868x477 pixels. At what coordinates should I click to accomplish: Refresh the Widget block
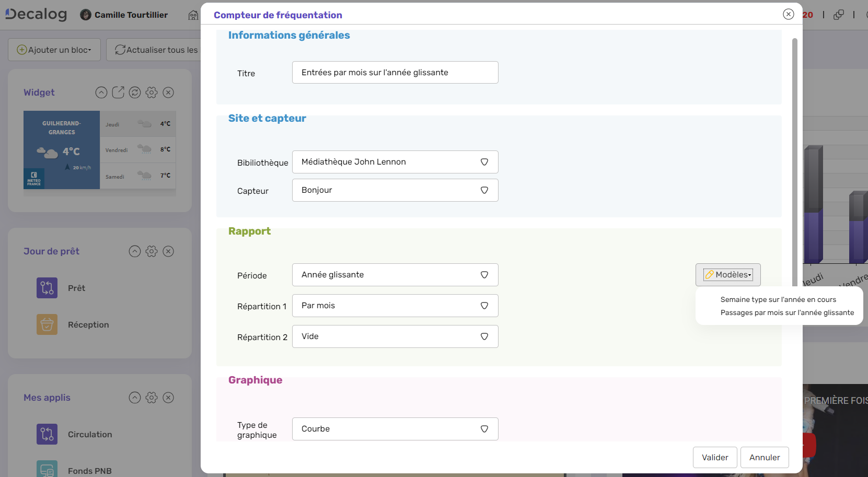[135, 92]
